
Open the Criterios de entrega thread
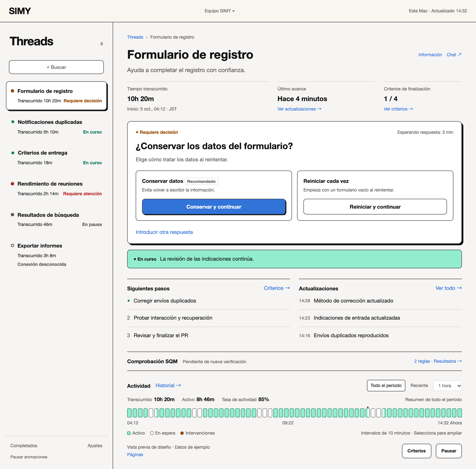click(56, 158)
